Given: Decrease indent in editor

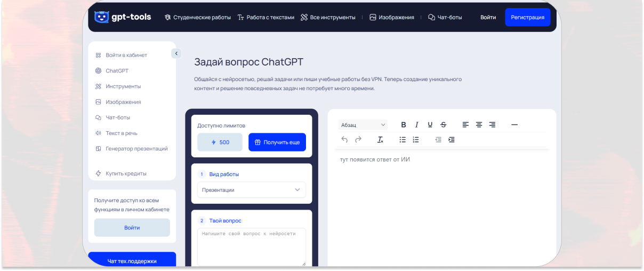Looking at the screenshot, I should [438, 140].
